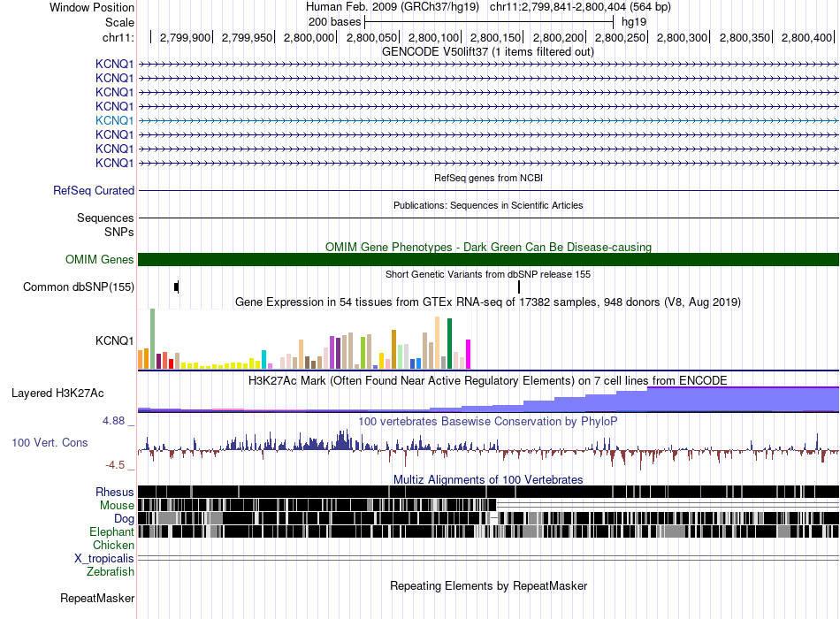Open Publications: Sequences in Scientific Articles title

point(488,205)
